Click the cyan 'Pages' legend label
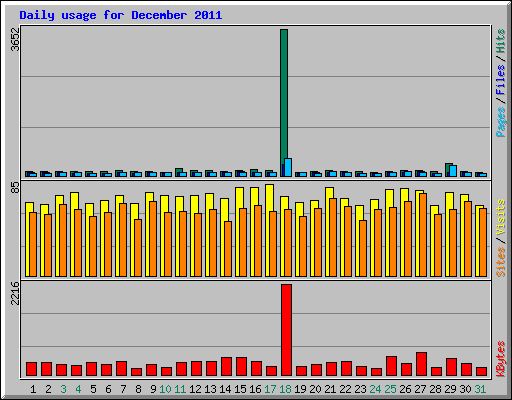The image size is (512, 400). [x=501, y=122]
